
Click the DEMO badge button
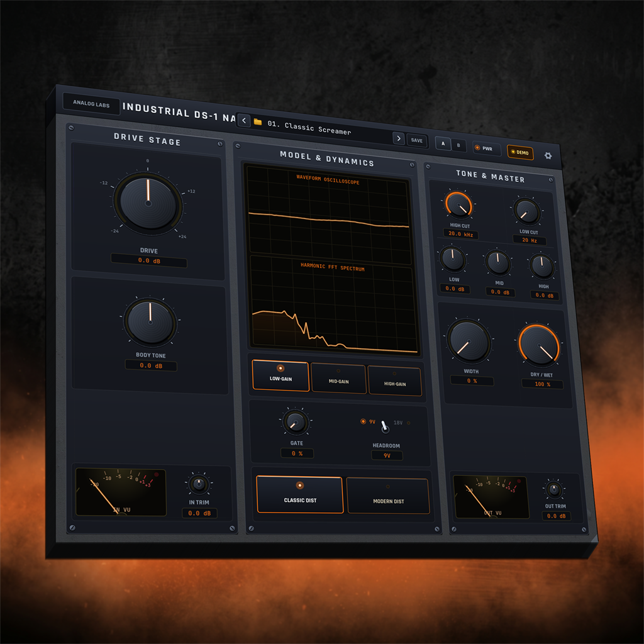pyautogui.click(x=519, y=152)
